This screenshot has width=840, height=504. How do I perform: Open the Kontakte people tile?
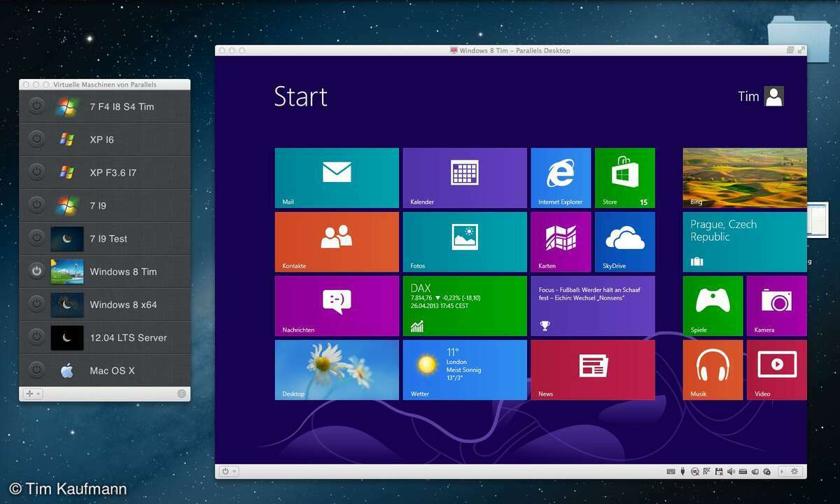click(x=337, y=241)
